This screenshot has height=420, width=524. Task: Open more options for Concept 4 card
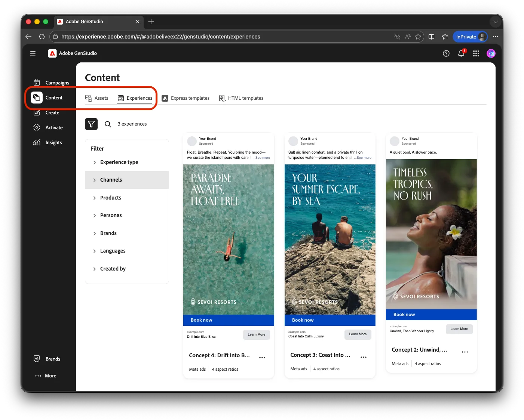[x=262, y=358]
